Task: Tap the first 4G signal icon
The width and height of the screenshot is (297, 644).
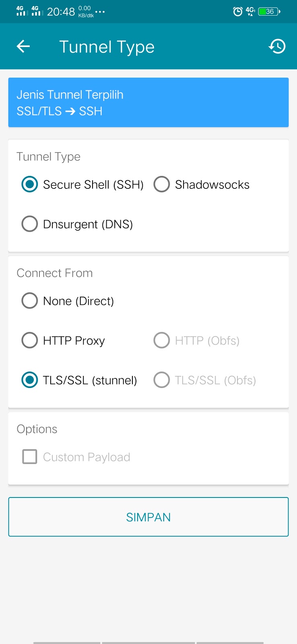Action: 21,11
